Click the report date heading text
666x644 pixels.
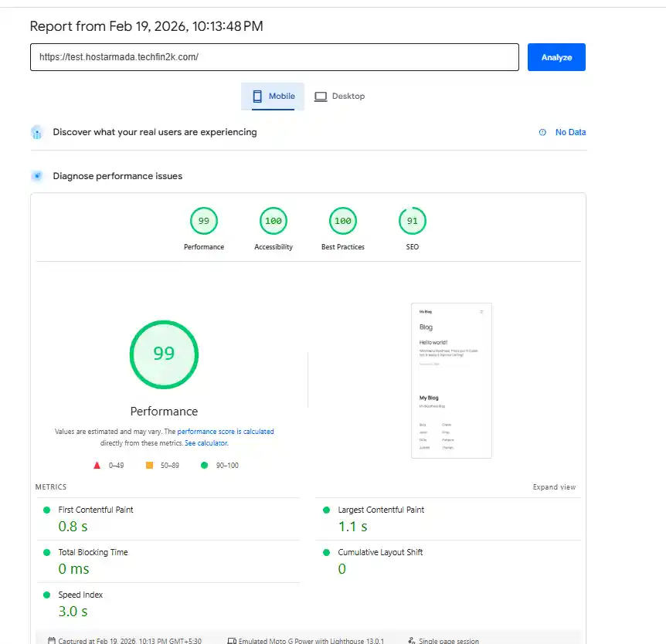(146, 26)
